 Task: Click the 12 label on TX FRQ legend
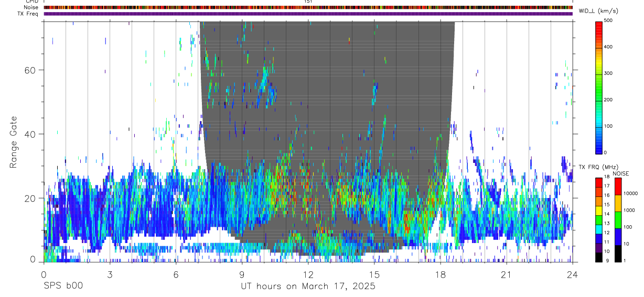(x=607, y=233)
